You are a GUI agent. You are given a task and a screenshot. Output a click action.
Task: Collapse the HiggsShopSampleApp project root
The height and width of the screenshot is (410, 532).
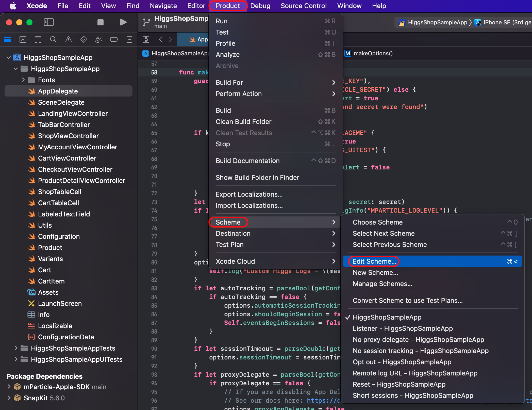tap(9, 58)
